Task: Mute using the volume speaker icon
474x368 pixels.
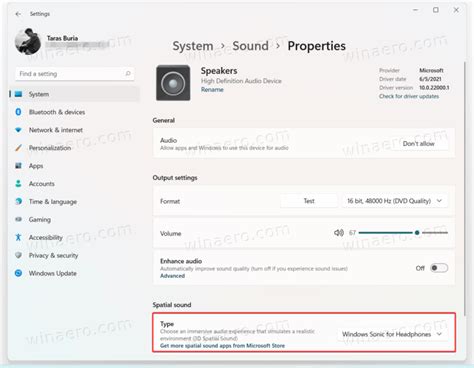Action: (339, 233)
